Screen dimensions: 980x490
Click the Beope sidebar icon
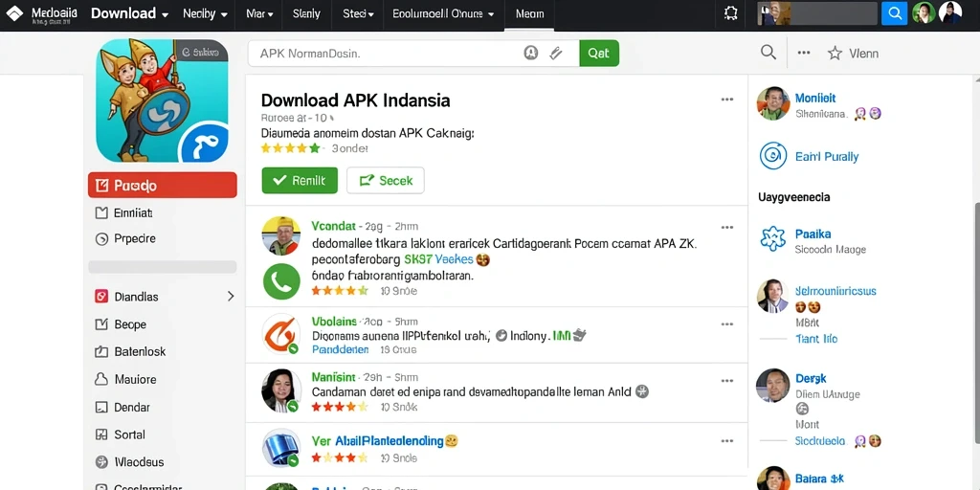(101, 324)
